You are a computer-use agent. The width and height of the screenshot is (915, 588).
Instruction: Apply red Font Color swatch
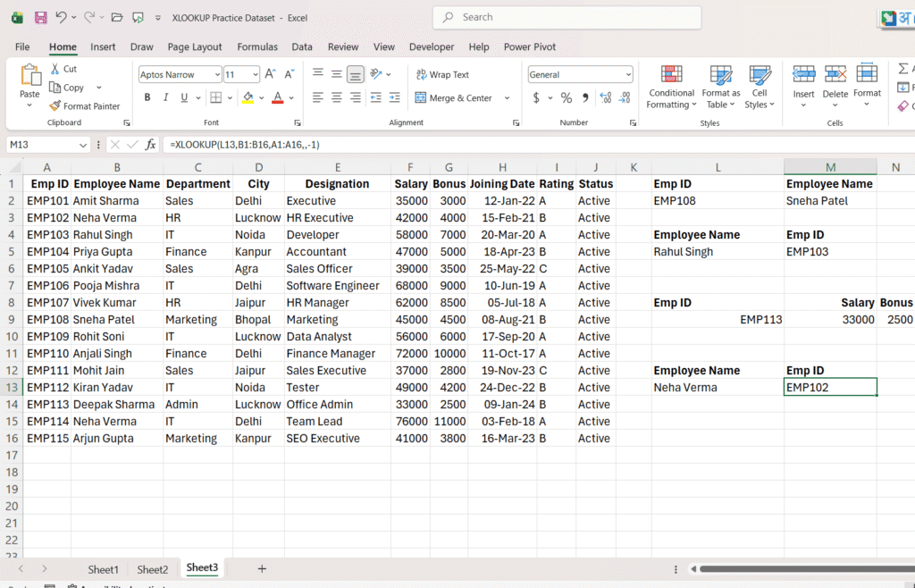click(278, 97)
